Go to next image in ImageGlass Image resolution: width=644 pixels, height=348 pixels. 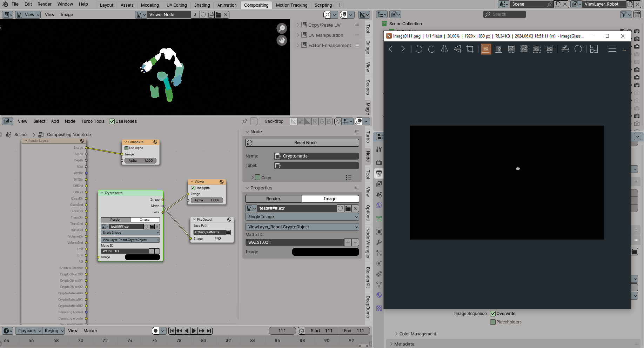(403, 49)
